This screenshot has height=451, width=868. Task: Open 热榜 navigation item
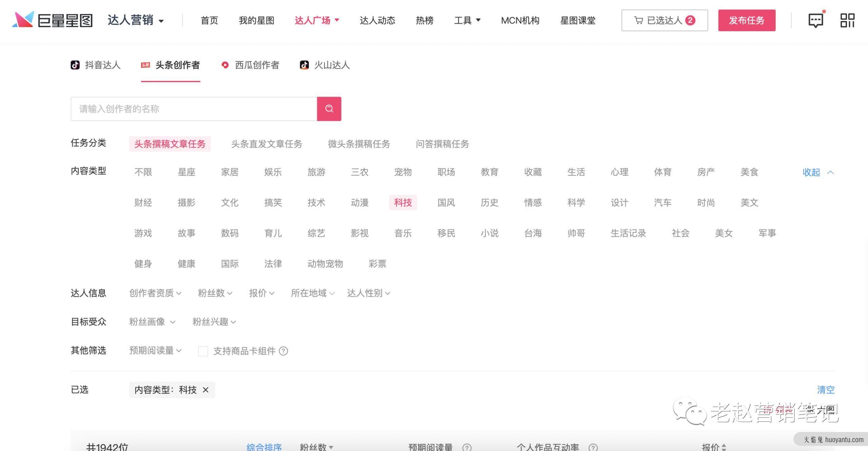425,20
